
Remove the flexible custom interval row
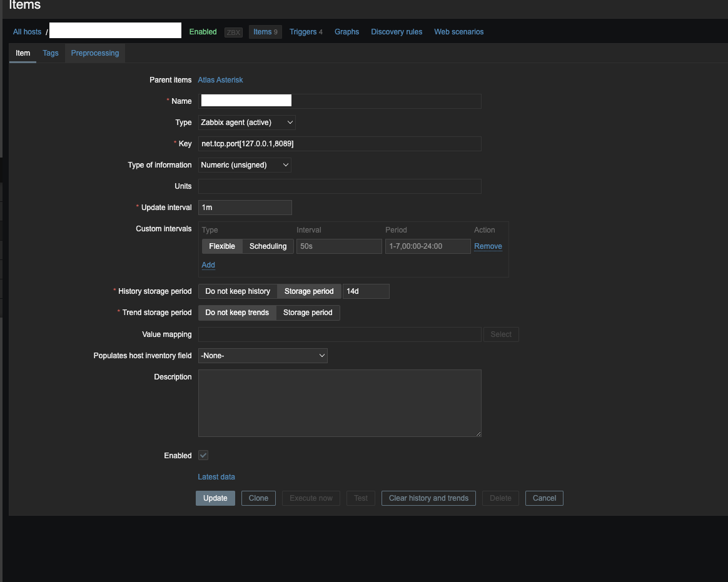point(488,246)
